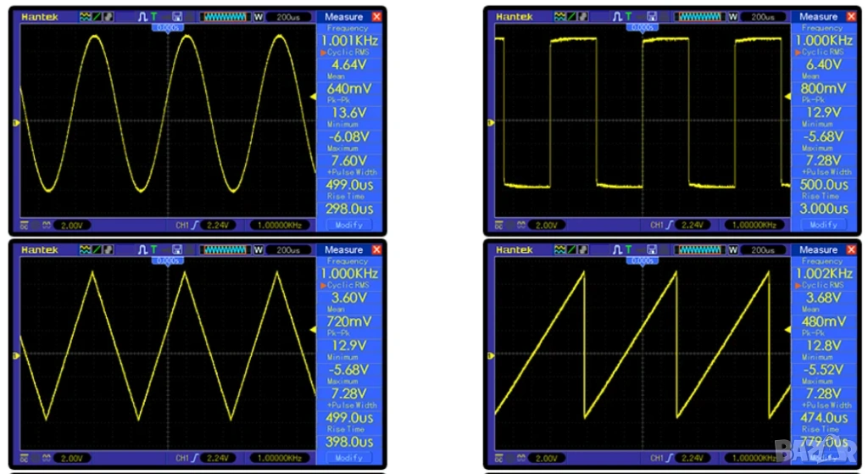Click CH1 waveform icon in square wave panel
Screen dimensions: 868x474
[x=559, y=17]
